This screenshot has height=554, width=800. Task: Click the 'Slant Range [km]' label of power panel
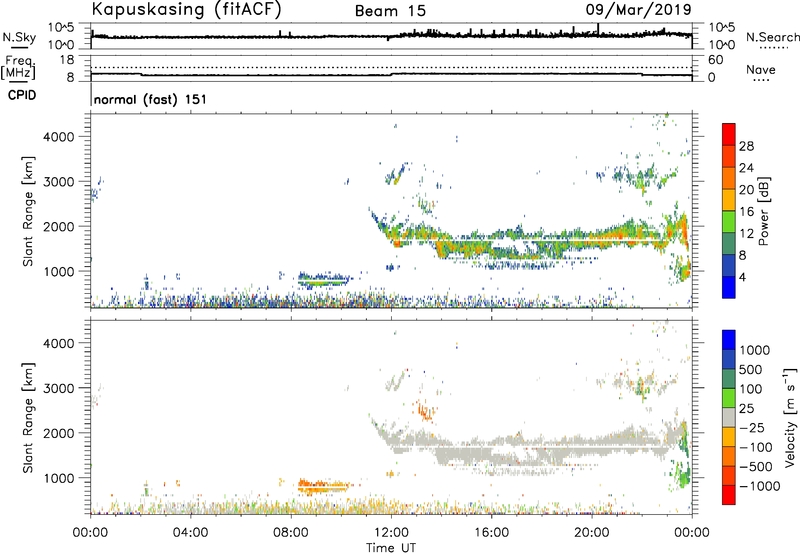(x=28, y=211)
